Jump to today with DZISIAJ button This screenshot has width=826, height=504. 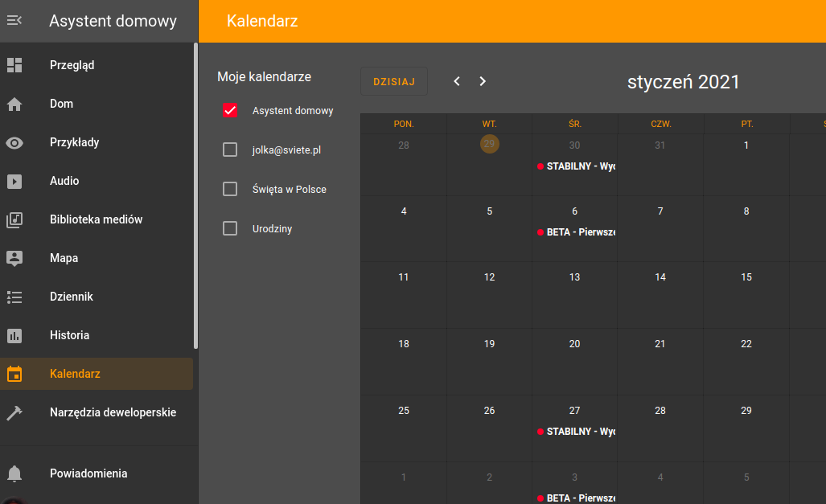[394, 82]
